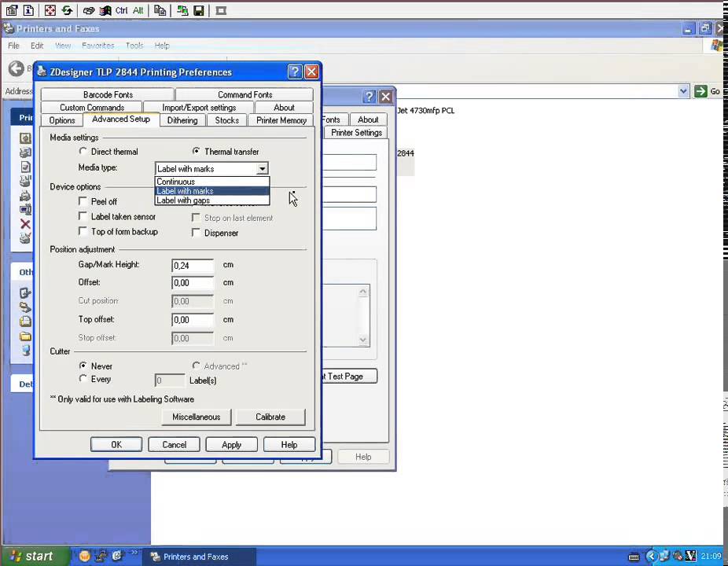Toggle the full screen arrows icon
The width and height of the screenshot is (728, 566).
coord(50,10)
